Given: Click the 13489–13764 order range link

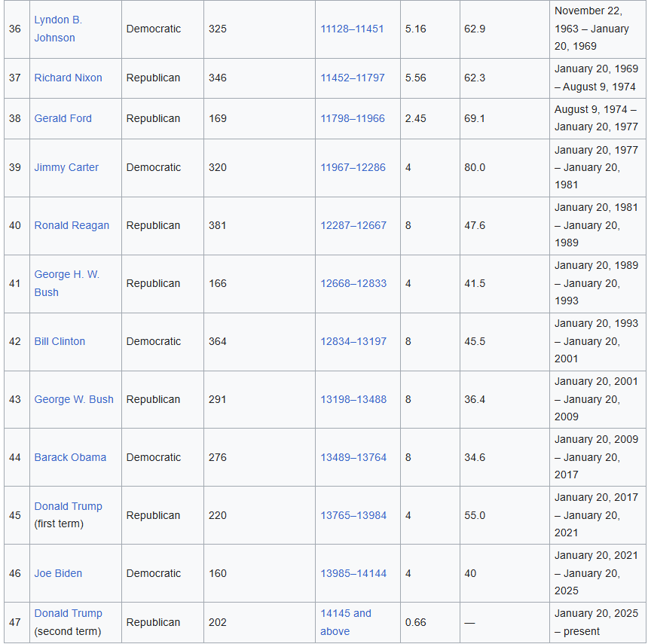Looking at the screenshot, I should pos(353,457).
